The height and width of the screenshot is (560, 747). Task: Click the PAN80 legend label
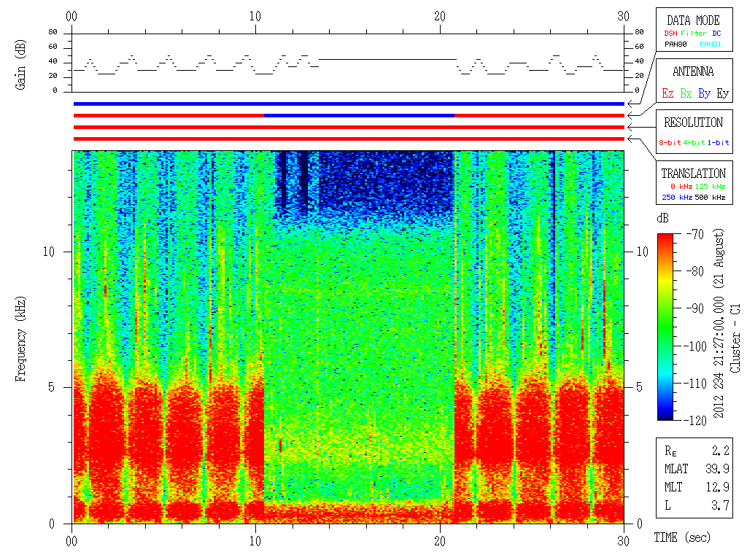676,44
